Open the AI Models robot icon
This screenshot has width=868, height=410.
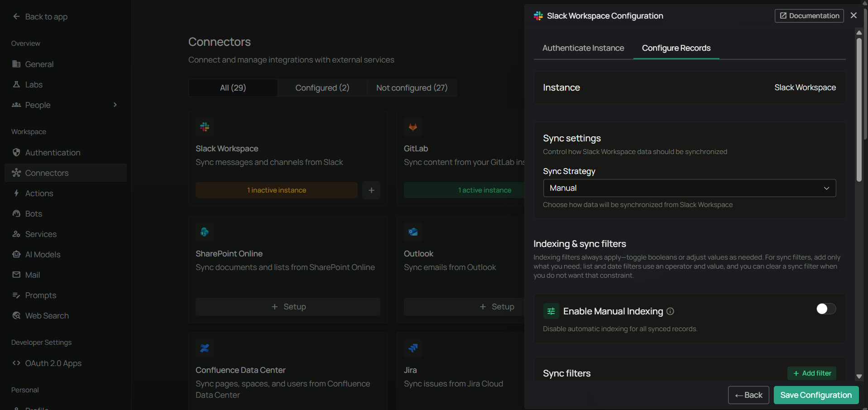point(16,254)
